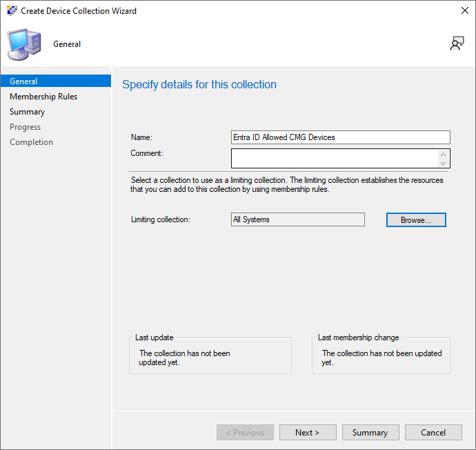
Task: Cancel the collection wizard
Action: 433,433
